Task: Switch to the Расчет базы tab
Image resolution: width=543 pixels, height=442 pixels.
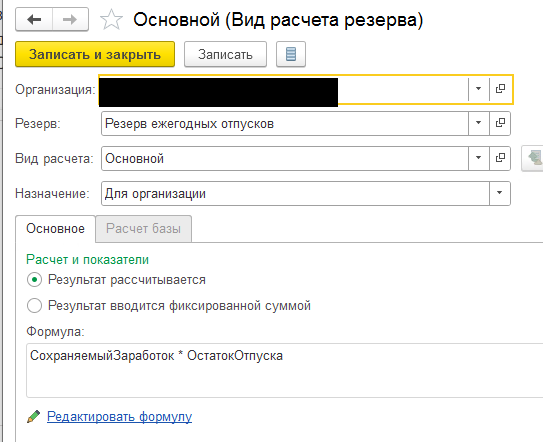Action: [143, 229]
